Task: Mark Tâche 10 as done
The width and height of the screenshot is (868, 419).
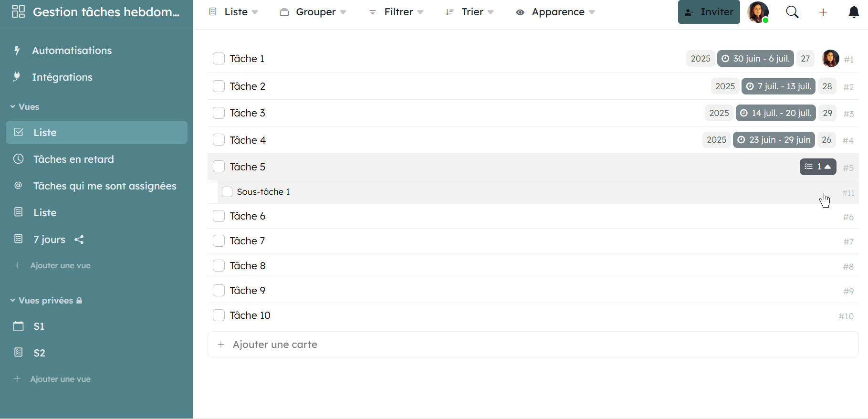Action: [219, 315]
